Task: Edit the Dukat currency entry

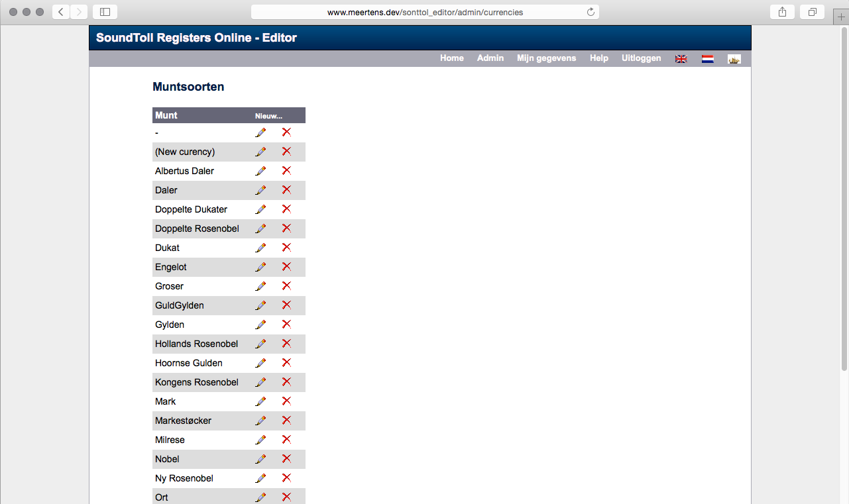Action: pyautogui.click(x=260, y=248)
